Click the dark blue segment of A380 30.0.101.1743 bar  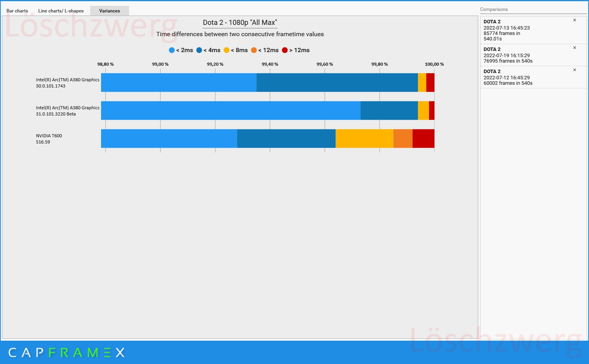337,82
